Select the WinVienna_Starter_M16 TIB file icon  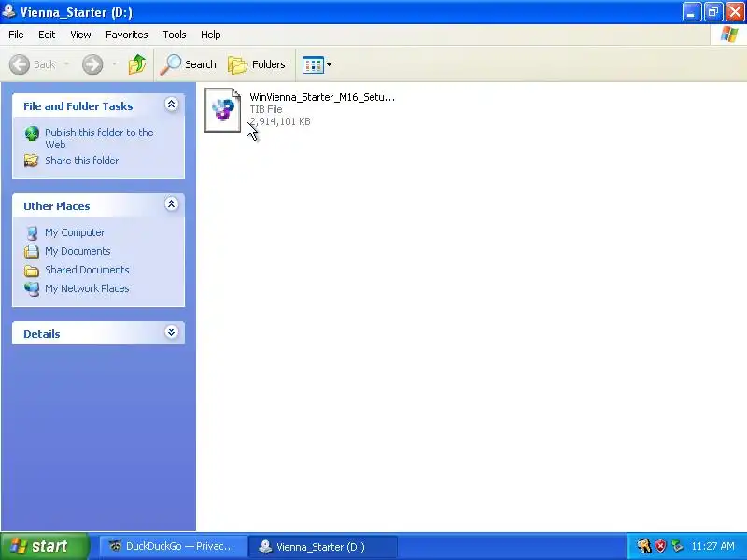pyautogui.click(x=222, y=110)
